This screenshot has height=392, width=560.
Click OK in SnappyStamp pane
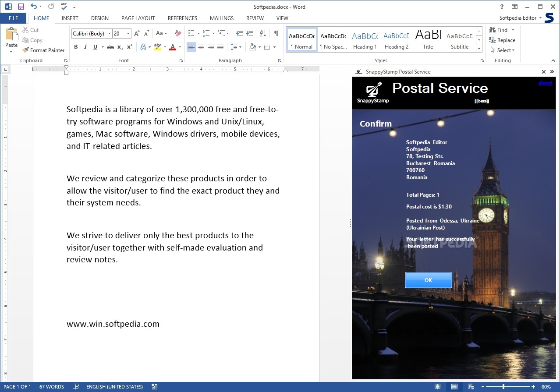pos(429,280)
